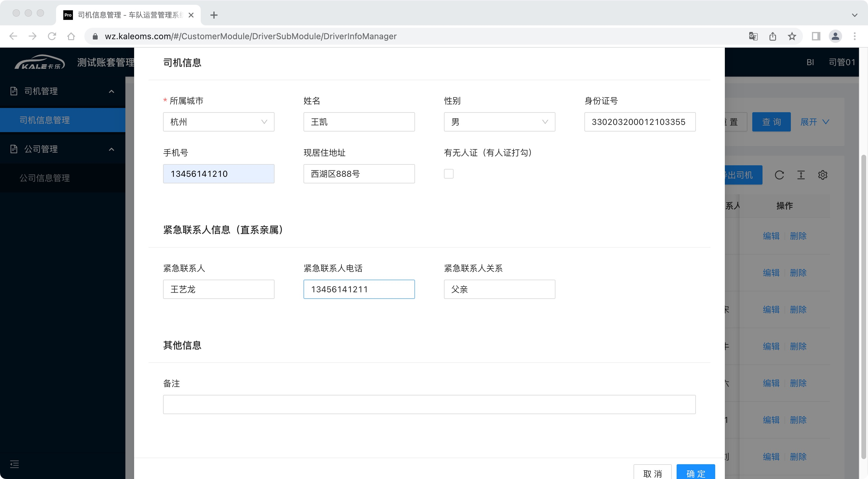Click 编辑 in the second table row
This screenshot has height=479, width=868.
pos(771,273)
